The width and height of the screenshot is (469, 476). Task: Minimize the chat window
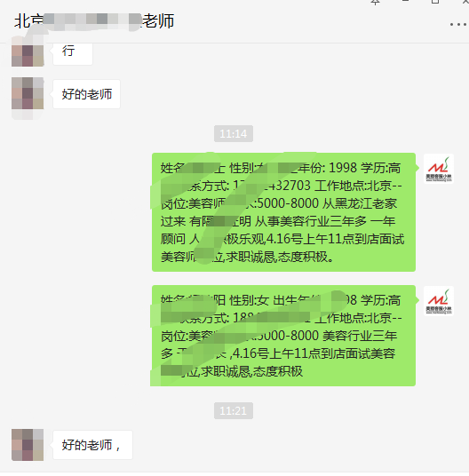pos(405,2)
